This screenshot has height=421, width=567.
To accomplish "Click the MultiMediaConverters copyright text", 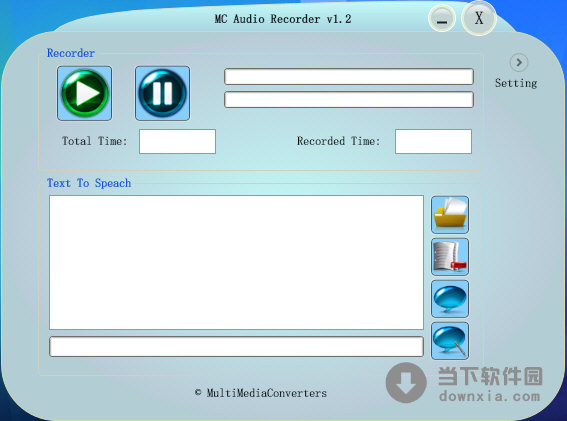I will (261, 393).
